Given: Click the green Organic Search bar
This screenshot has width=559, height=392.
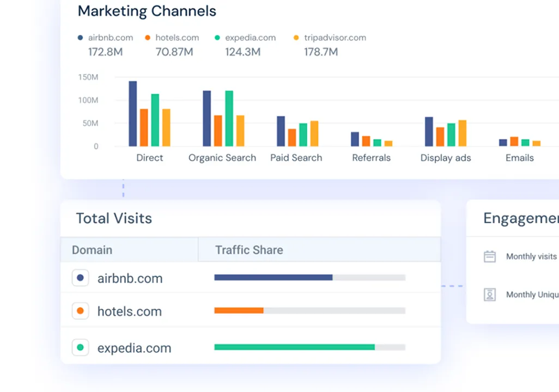Looking at the screenshot, I should click(229, 118).
